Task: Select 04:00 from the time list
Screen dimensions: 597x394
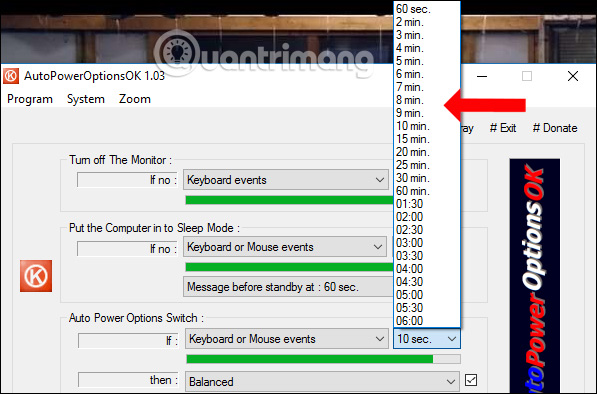Action: (x=427, y=269)
